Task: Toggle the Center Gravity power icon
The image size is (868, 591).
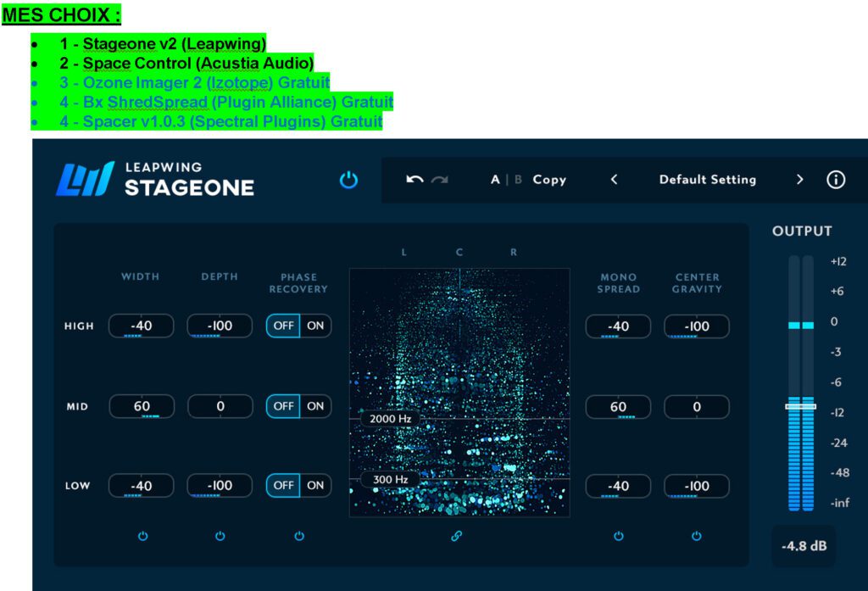Action: coord(697,536)
